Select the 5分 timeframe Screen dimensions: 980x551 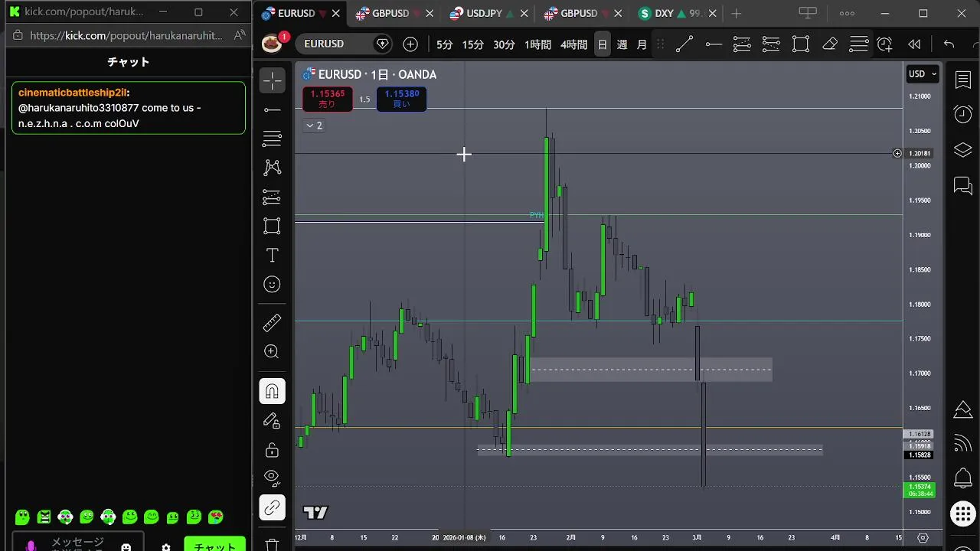coord(444,44)
